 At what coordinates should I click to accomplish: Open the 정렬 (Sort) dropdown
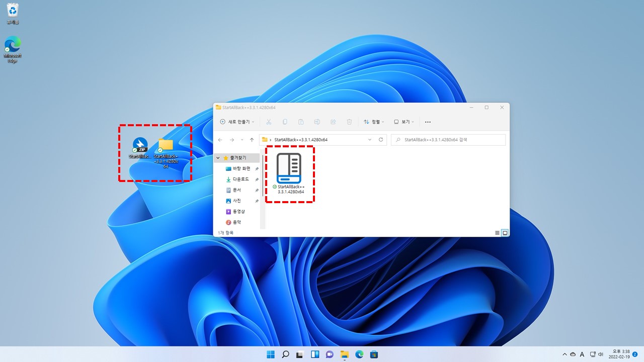[374, 122]
